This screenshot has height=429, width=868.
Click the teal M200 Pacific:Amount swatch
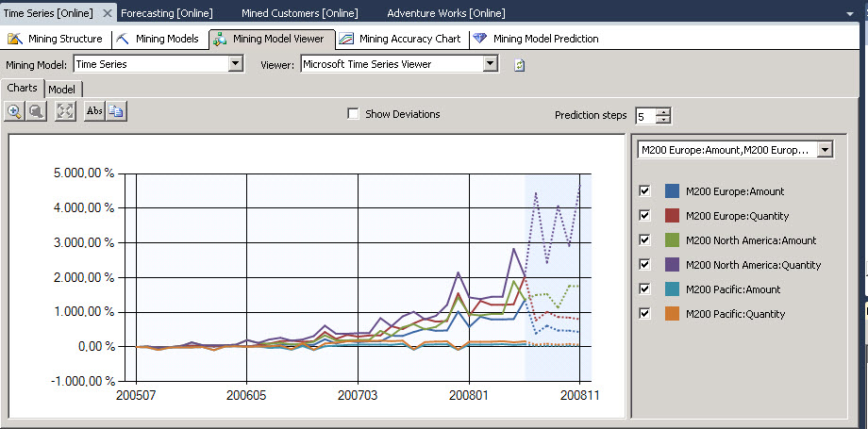click(672, 289)
